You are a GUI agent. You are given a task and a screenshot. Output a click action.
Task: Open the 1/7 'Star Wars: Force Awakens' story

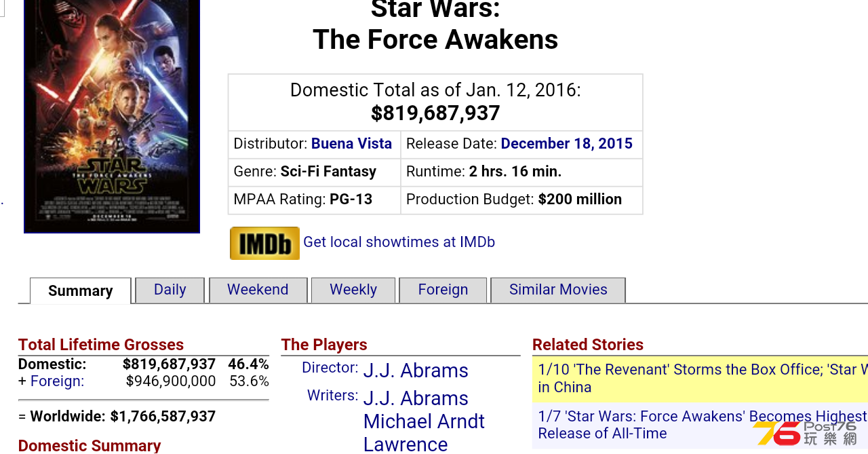tap(703, 425)
